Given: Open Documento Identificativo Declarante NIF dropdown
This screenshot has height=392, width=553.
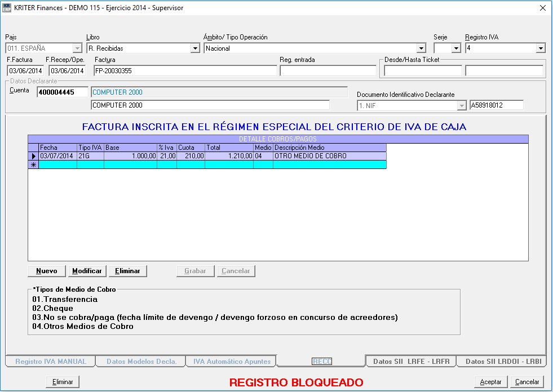Looking at the screenshot, I should 462,105.
